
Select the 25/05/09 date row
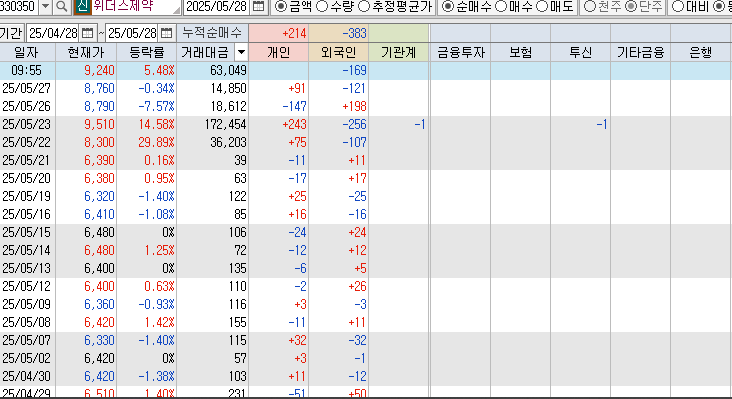click(366, 305)
